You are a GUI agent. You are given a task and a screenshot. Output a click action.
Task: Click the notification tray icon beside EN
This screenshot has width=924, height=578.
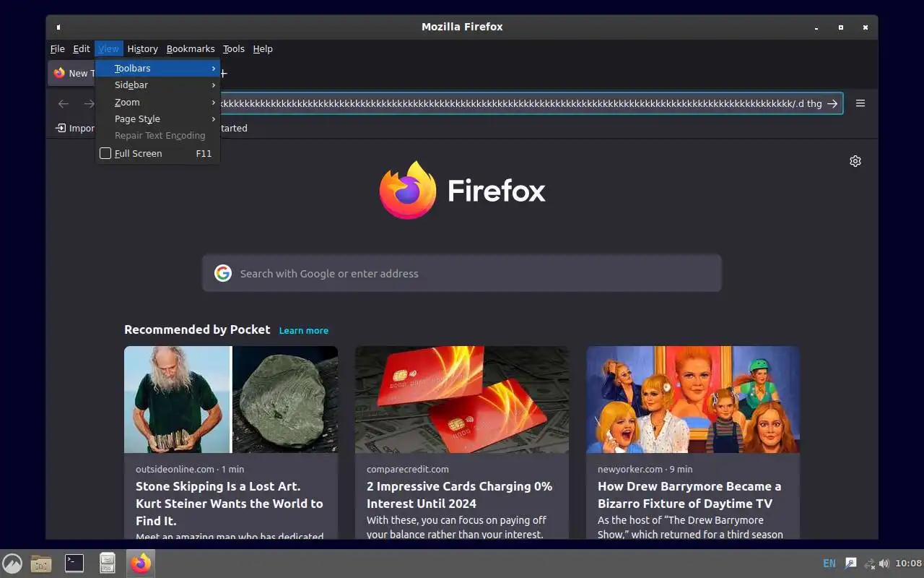851,563
